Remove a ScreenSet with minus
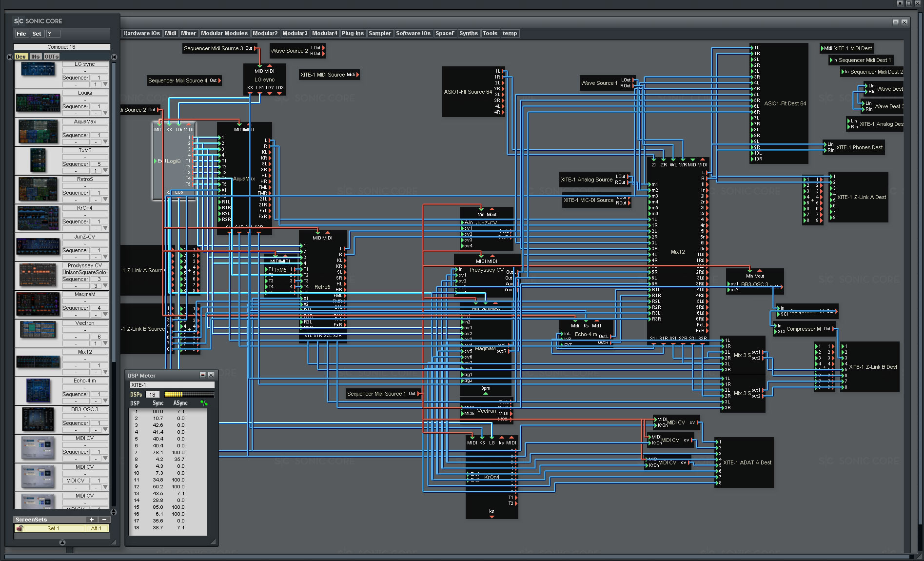The height and width of the screenshot is (561, 924). tap(104, 520)
